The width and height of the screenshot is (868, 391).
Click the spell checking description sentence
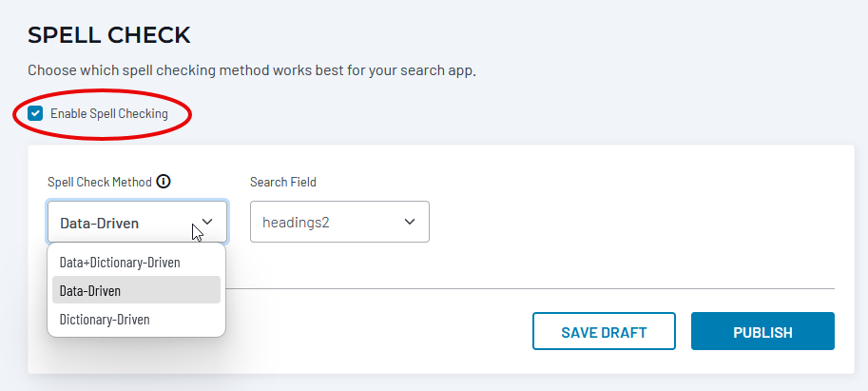pyautogui.click(x=251, y=70)
